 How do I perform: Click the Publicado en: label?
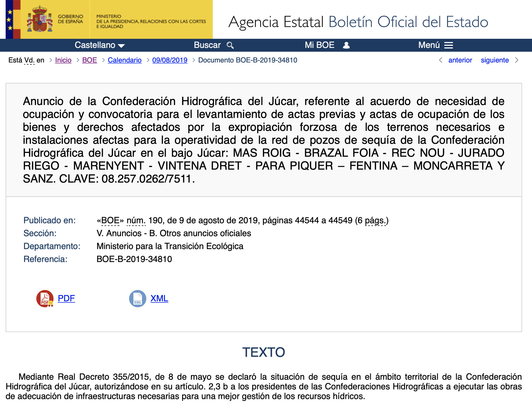point(49,220)
